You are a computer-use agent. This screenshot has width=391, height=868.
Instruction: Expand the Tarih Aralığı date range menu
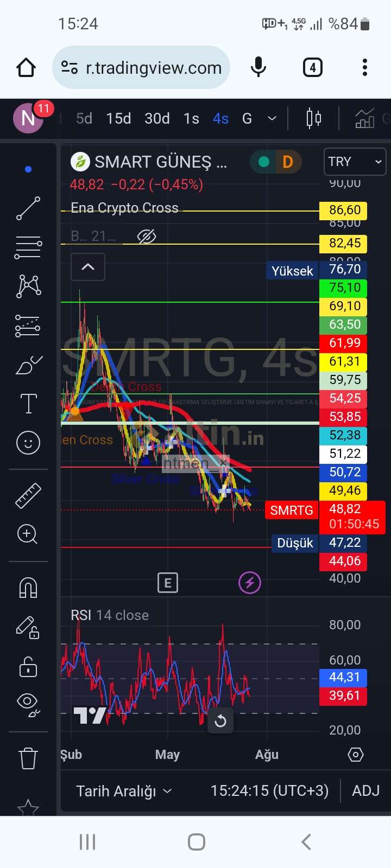124,791
